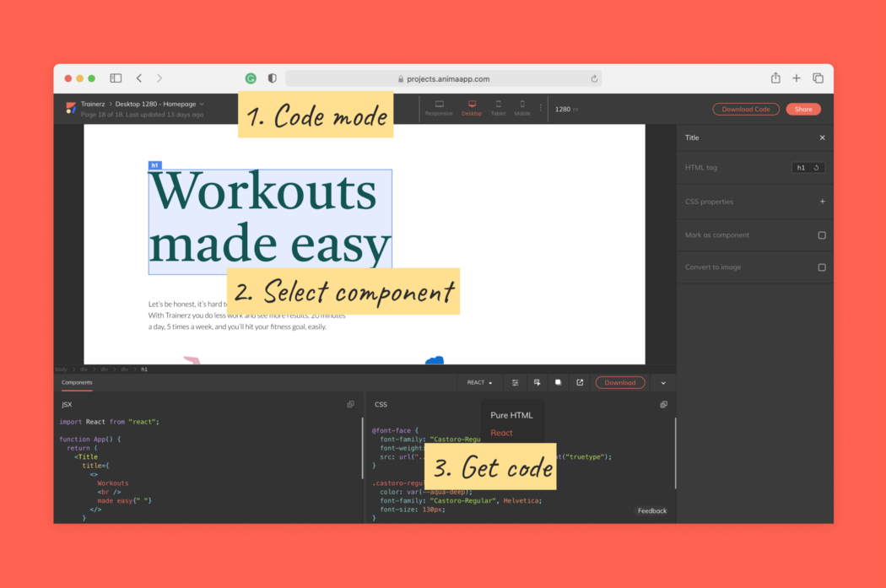Toggle the browser sidebar icon
886x588 pixels.
[x=116, y=78]
